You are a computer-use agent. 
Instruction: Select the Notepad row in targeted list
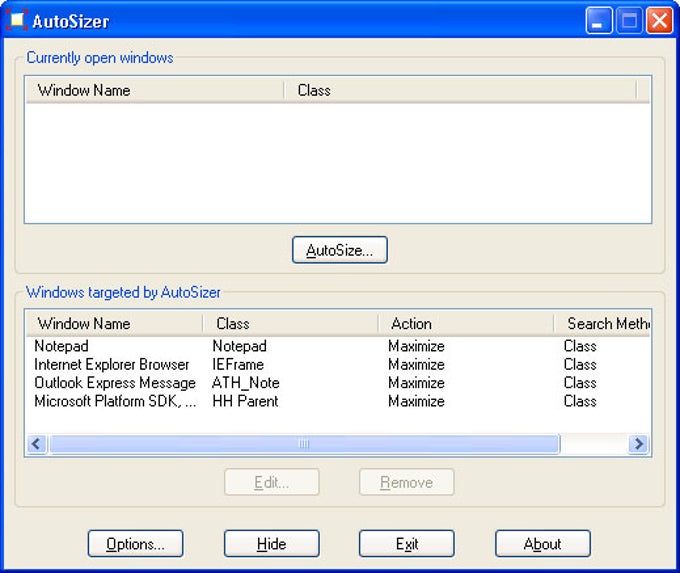coord(338,346)
